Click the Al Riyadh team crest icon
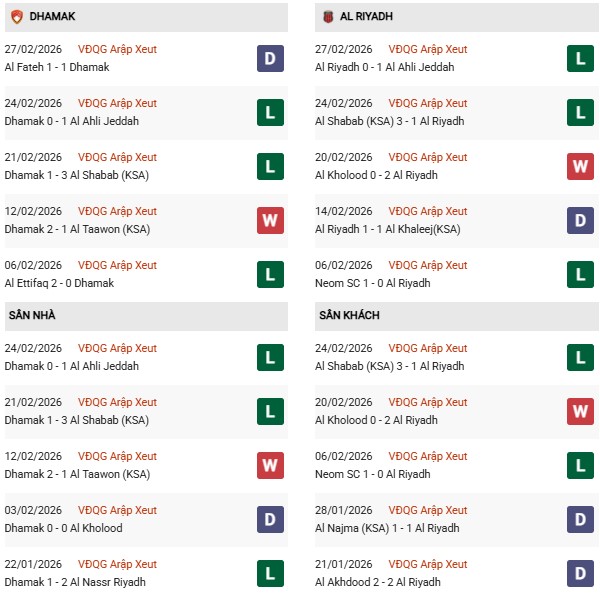 point(327,17)
